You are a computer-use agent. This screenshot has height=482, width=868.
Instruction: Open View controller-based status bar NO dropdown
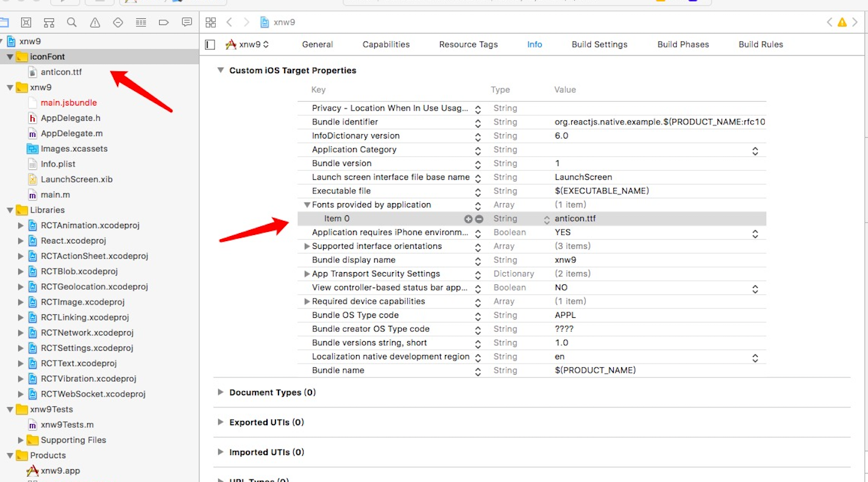tap(755, 288)
